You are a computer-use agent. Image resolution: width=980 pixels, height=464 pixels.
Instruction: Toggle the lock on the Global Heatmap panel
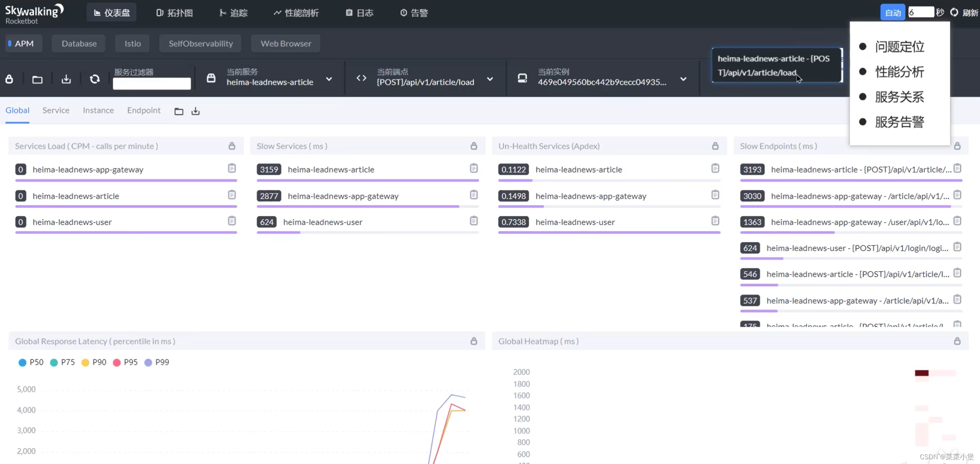coord(957,341)
